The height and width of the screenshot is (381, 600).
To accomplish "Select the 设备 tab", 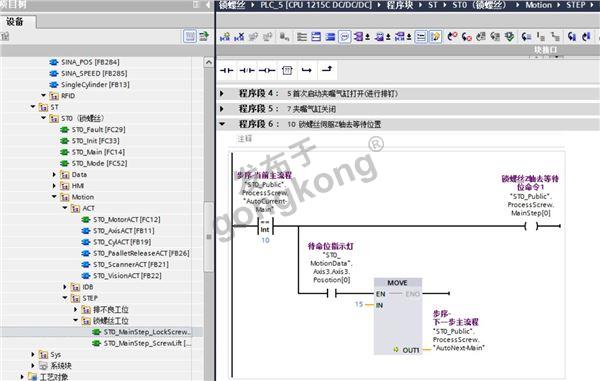I will tap(15, 22).
